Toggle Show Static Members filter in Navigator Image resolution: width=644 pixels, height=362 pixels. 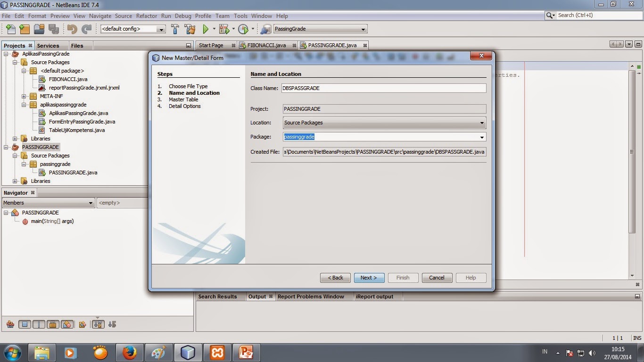tap(39, 324)
